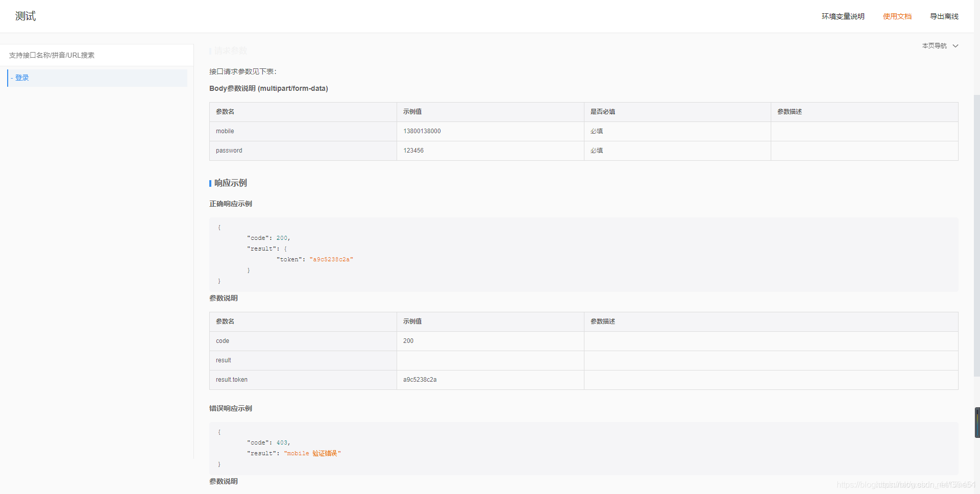Click the 正确响应示例 subheading
Viewport: 980px width, 494px height.
pos(231,204)
